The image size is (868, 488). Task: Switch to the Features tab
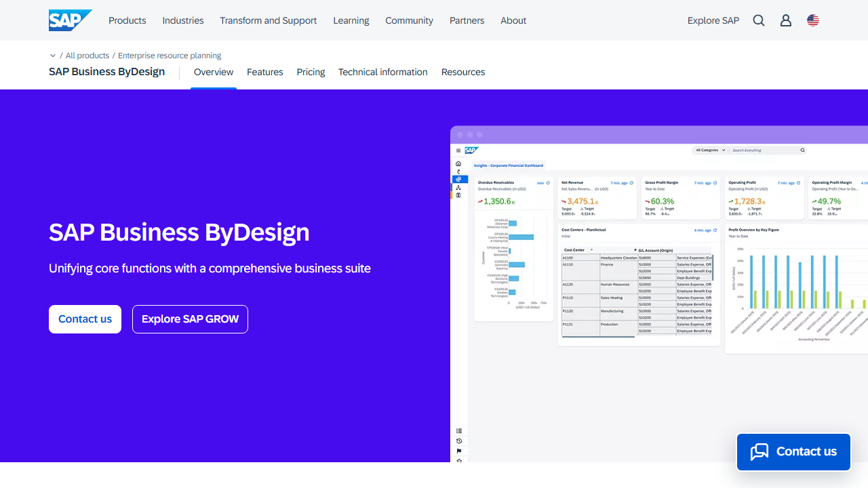[x=265, y=72]
